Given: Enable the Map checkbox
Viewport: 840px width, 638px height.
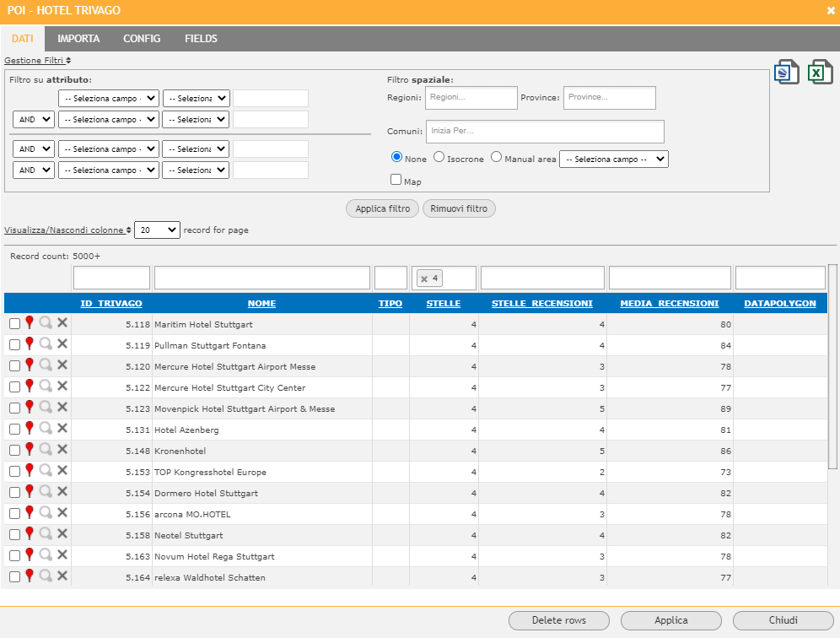Looking at the screenshot, I should (x=396, y=180).
